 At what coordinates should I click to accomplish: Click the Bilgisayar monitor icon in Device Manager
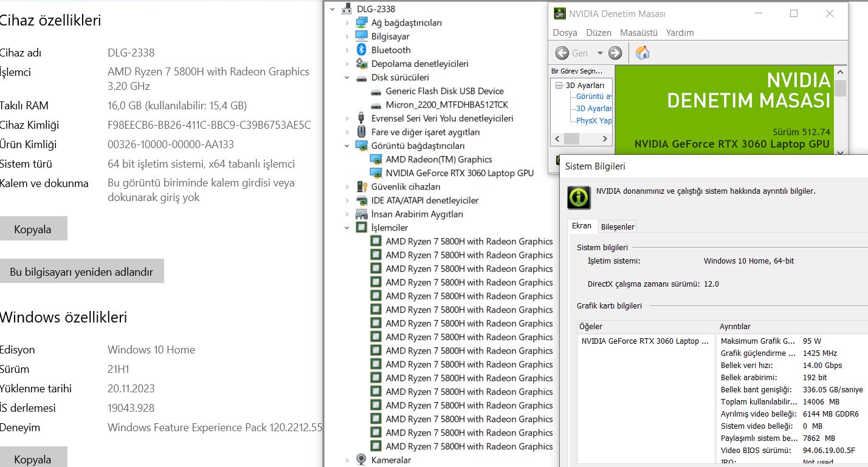362,36
